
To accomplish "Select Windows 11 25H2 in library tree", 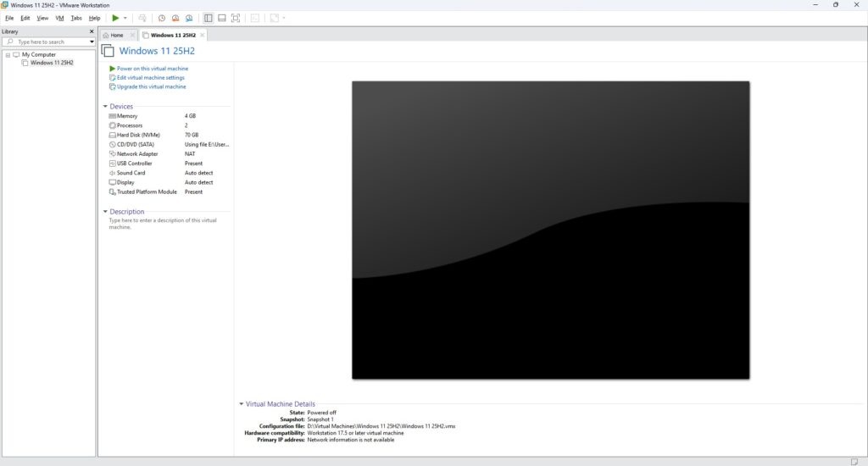I will (x=52, y=63).
